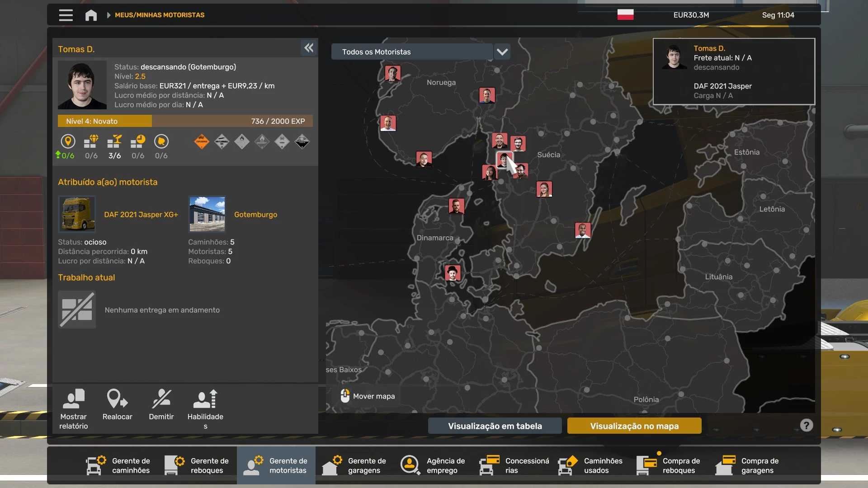Screen dimensions: 868x488
Task: Collapse driver panel with double chevron
Action: 309,48
